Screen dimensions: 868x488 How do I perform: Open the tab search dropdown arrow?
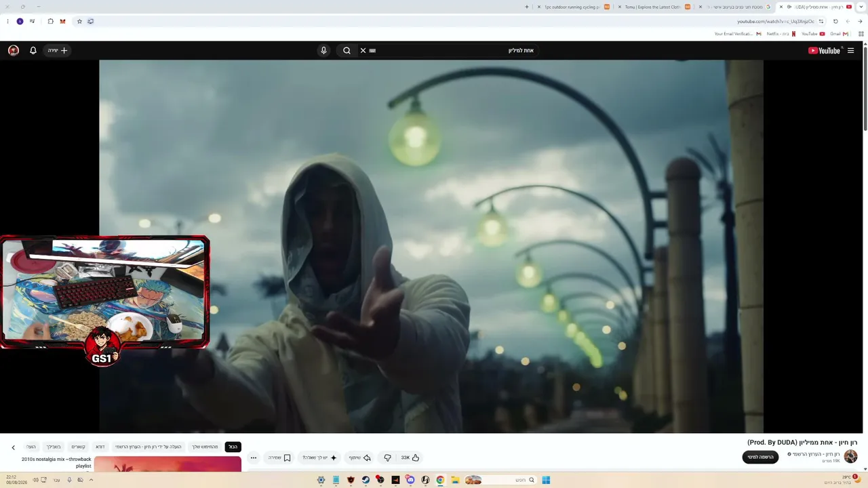pos(861,7)
